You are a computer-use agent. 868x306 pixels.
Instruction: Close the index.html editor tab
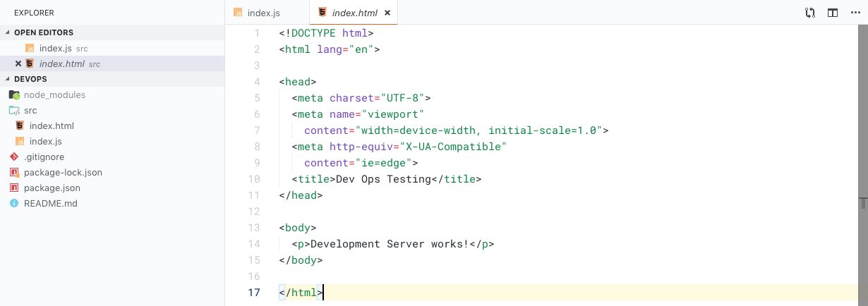click(387, 13)
